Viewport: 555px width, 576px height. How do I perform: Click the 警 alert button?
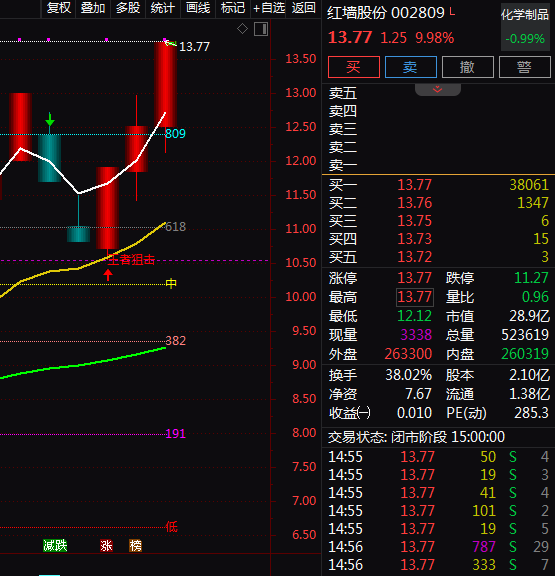click(x=525, y=67)
